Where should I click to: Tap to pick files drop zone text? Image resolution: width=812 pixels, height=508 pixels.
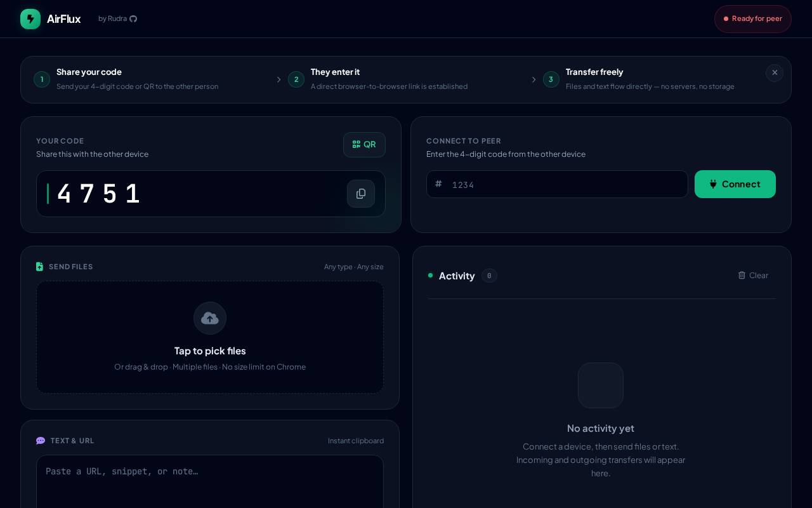click(210, 351)
